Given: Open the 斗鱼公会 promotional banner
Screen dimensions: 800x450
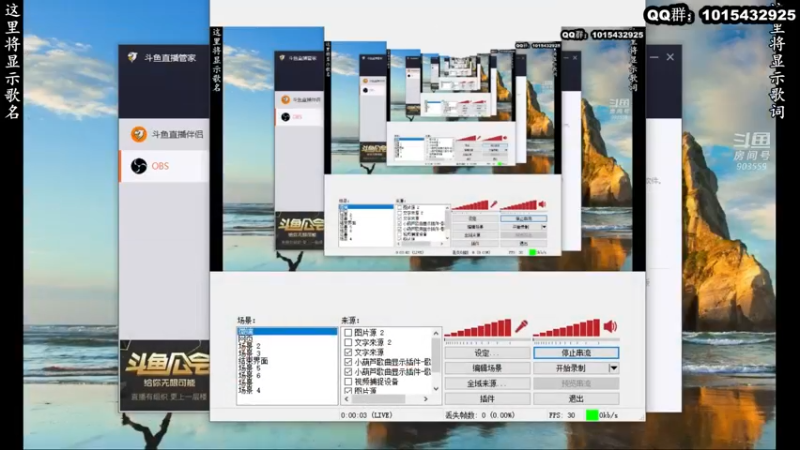Looking at the screenshot, I should tap(164, 376).
